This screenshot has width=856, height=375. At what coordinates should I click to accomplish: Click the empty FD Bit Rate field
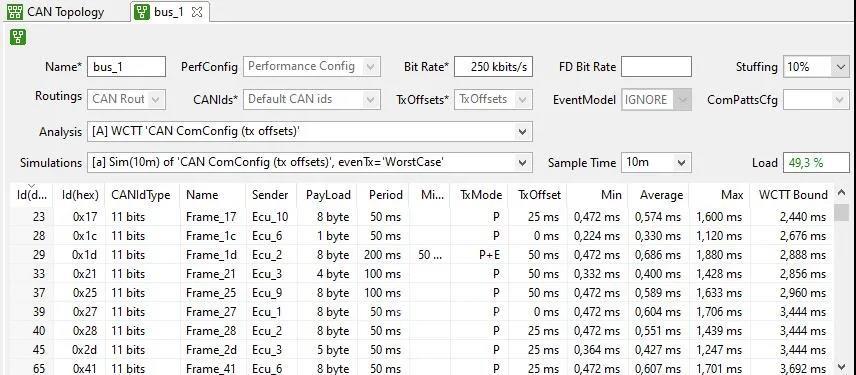(656, 67)
